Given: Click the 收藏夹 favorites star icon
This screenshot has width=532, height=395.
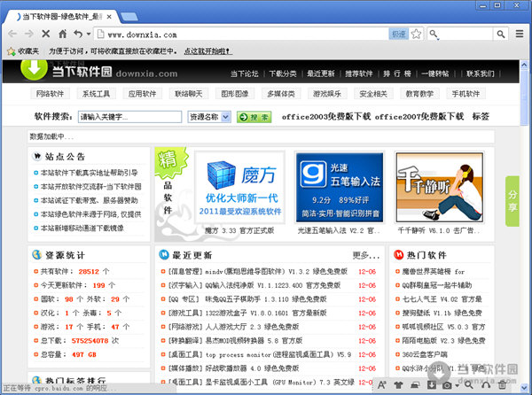Looking at the screenshot, I should tap(12, 51).
